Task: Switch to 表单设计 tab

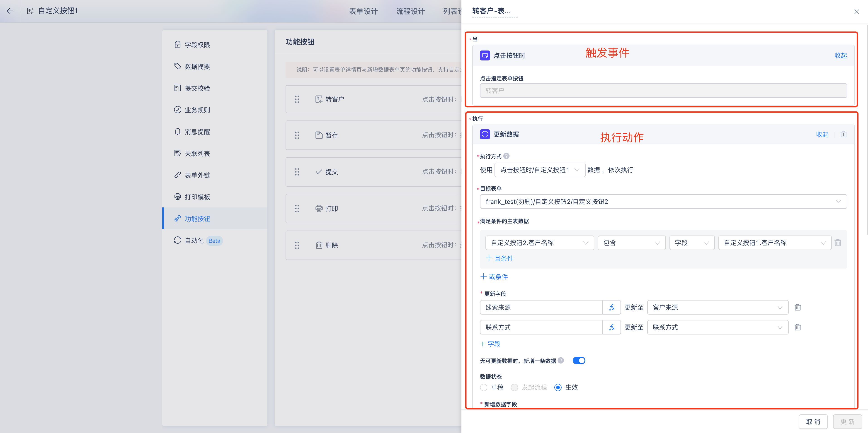Action: click(x=363, y=11)
